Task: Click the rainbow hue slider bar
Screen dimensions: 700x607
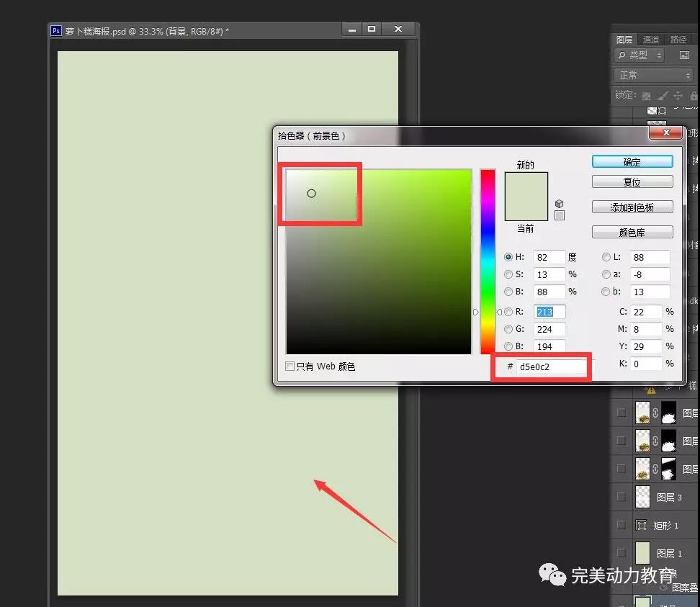Action: coord(488,261)
